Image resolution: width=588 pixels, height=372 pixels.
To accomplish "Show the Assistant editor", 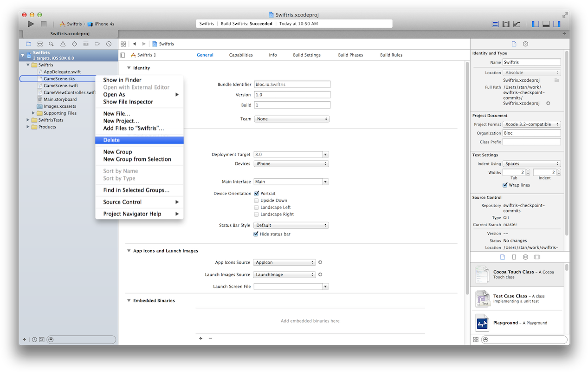I will pos(506,24).
